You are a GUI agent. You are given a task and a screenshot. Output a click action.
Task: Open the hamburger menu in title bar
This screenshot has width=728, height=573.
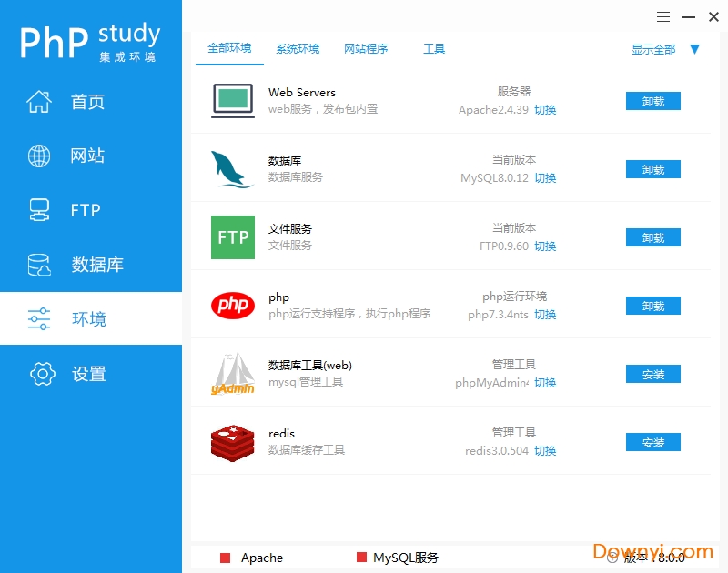pyautogui.click(x=663, y=17)
